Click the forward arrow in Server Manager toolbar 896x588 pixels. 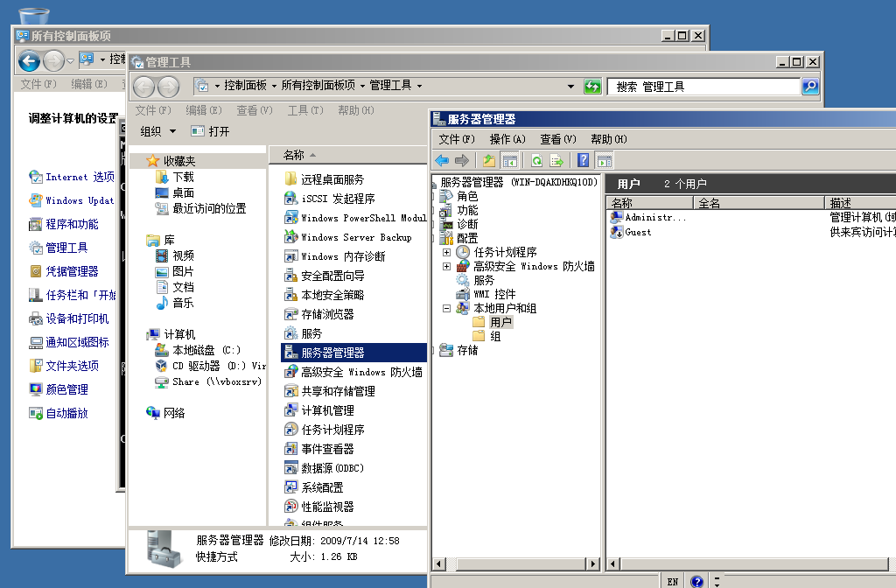[462, 161]
